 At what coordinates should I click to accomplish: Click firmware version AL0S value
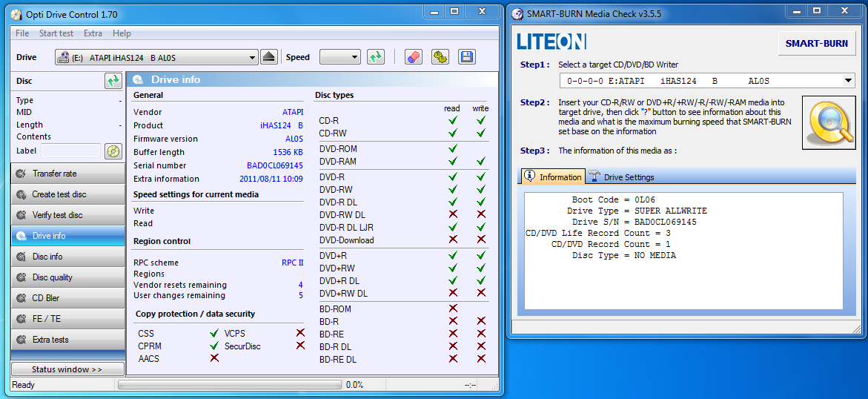click(x=294, y=139)
